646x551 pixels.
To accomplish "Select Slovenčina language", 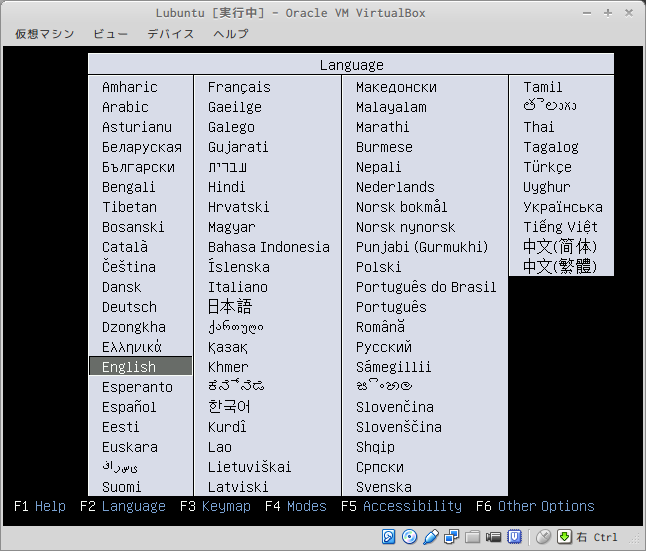I will (x=395, y=407).
